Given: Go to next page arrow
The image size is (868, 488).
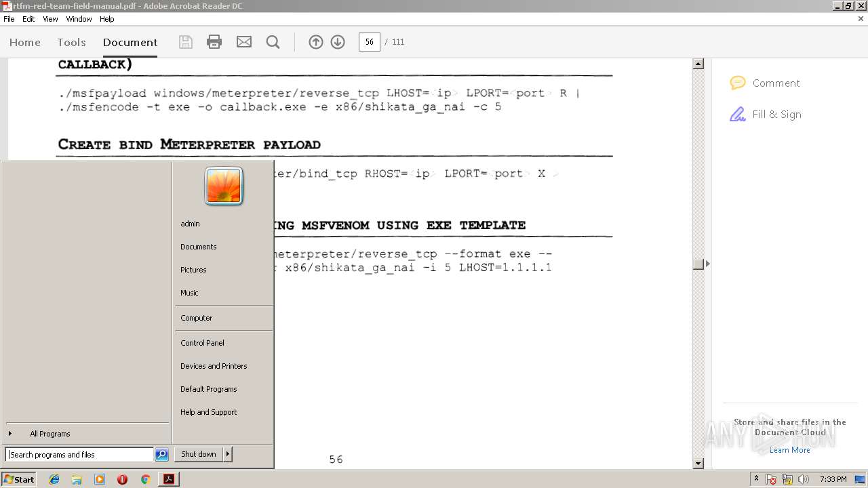Looking at the screenshot, I should [x=338, y=42].
